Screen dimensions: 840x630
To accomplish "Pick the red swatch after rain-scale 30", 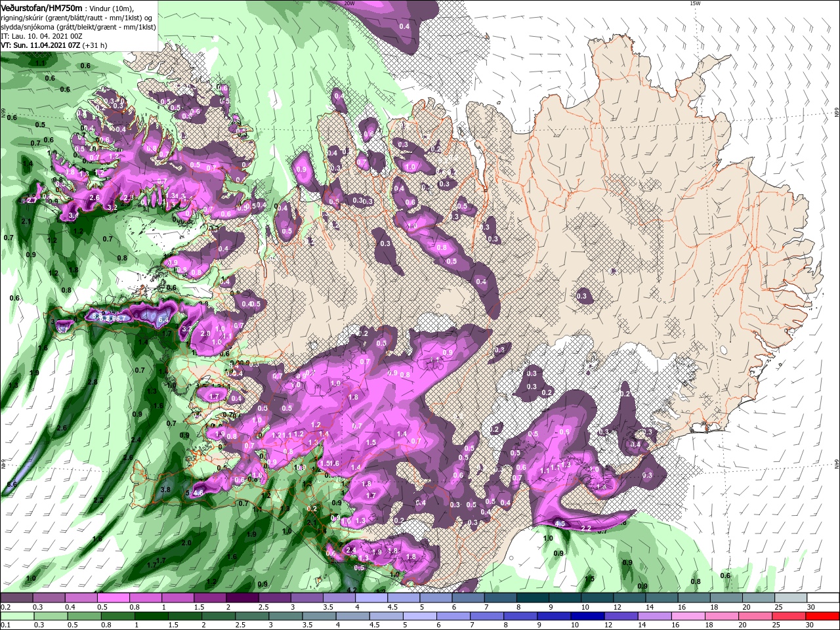I will (x=823, y=615).
